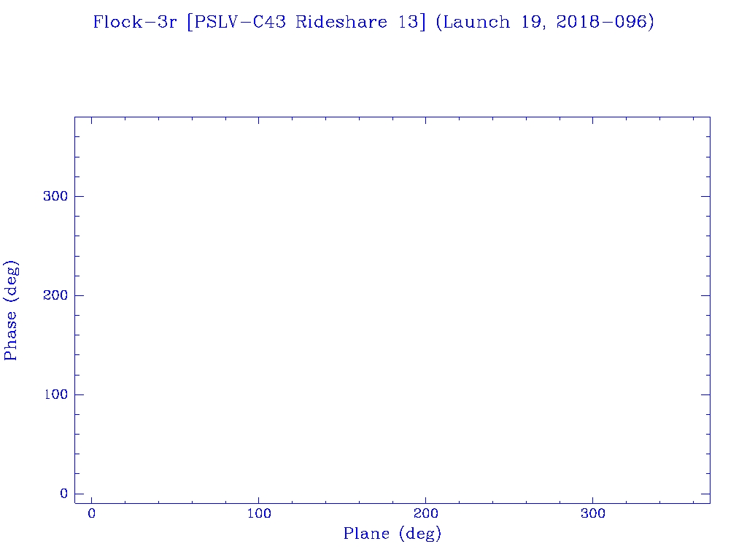Click the 0 tick label on y-axis
This screenshot has width=747, height=560.
pyautogui.click(x=63, y=494)
